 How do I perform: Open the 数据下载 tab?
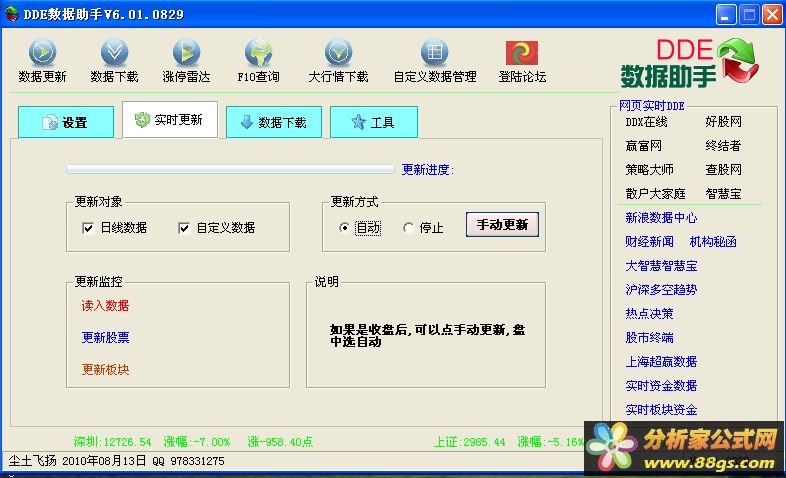click(x=274, y=122)
